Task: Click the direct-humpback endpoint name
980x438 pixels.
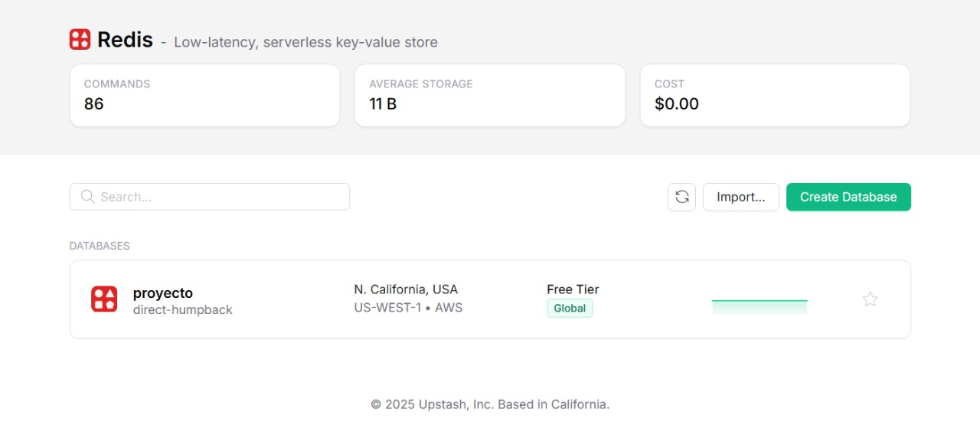Action: point(182,310)
